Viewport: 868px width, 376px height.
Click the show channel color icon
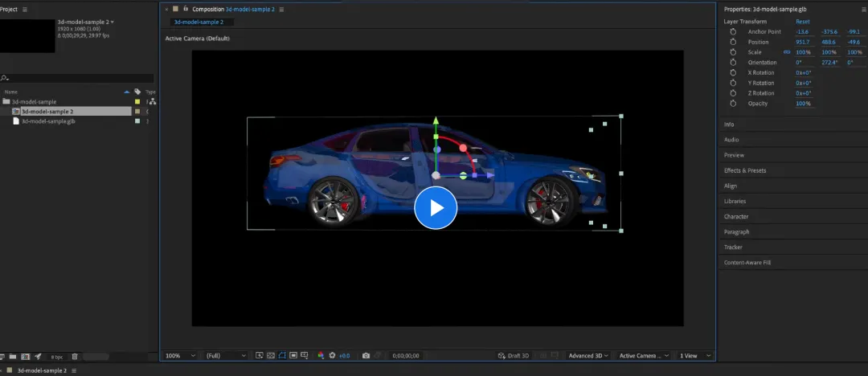point(321,355)
